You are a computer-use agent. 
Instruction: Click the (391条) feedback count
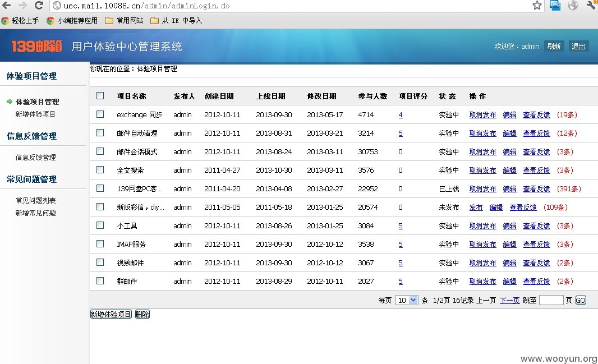569,188
